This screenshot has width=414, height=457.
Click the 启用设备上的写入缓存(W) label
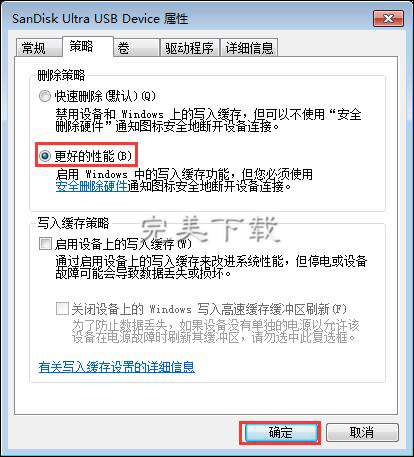[x=123, y=244]
